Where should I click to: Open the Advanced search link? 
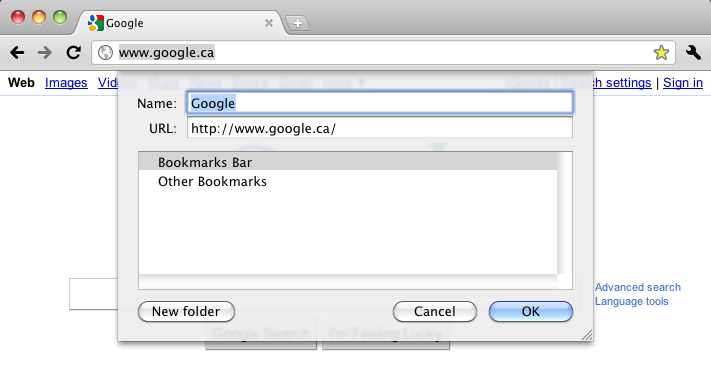tap(638, 287)
